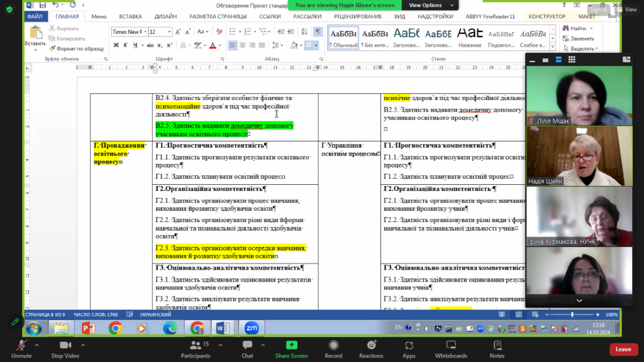The image size is (644, 362).
Task: Start recording with Record button
Action: point(333,349)
